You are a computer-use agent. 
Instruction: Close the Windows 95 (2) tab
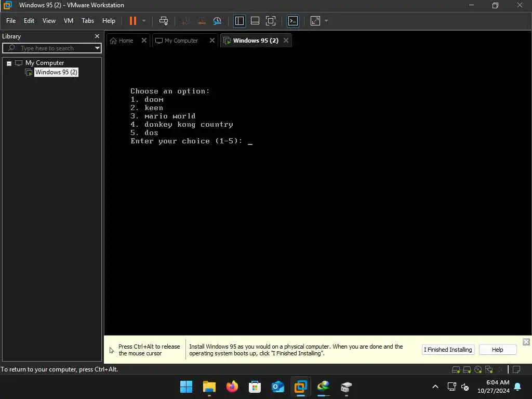click(x=286, y=41)
